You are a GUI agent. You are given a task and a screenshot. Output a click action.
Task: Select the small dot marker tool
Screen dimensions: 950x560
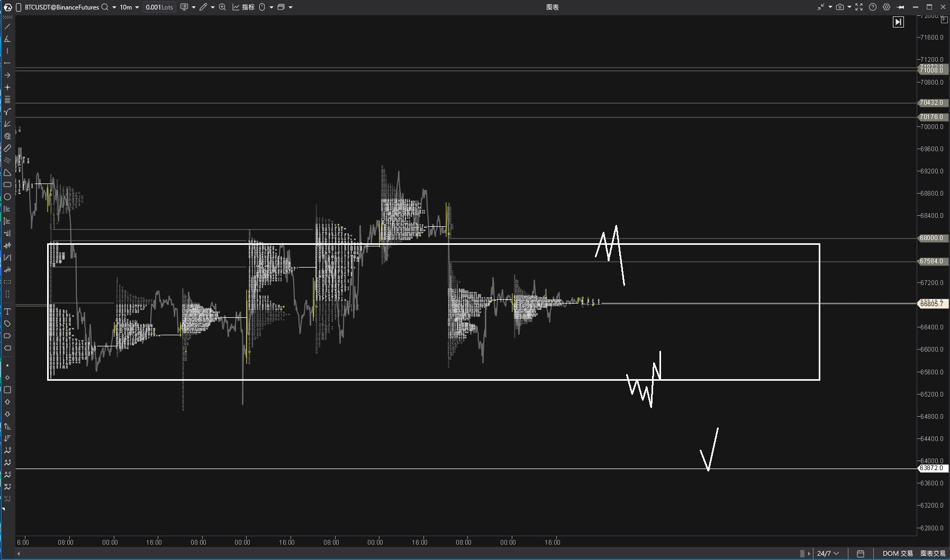point(7,365)
